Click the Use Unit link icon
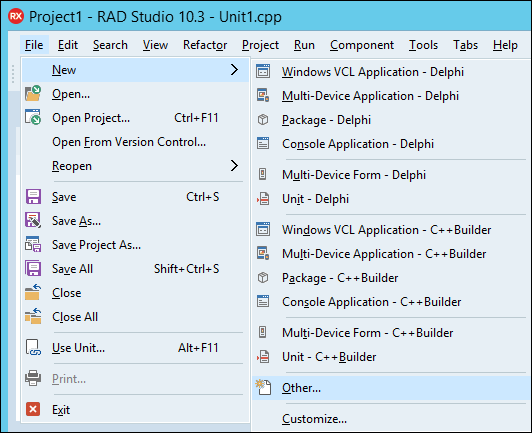Screen dimensions: 532x433 click(33, 347)
